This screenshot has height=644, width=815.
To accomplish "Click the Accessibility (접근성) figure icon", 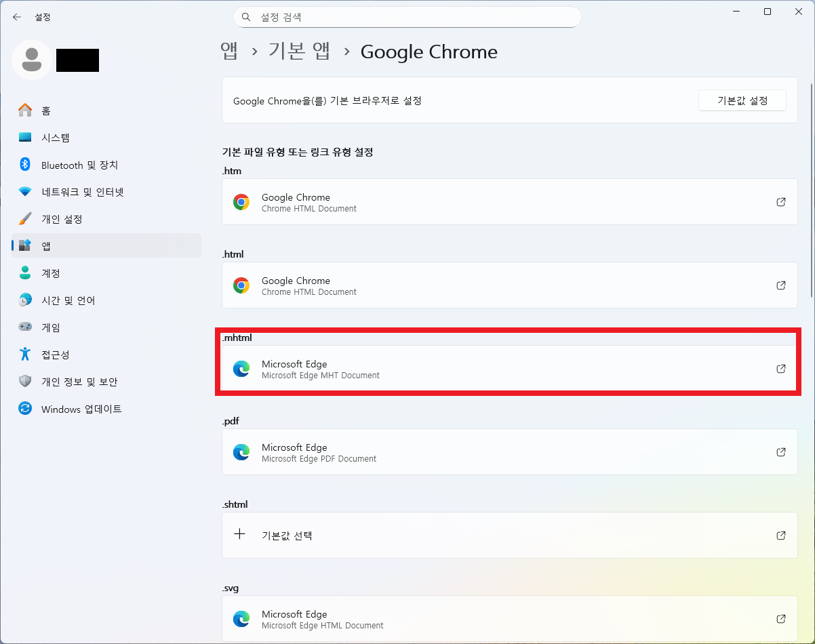I will 25,355.
